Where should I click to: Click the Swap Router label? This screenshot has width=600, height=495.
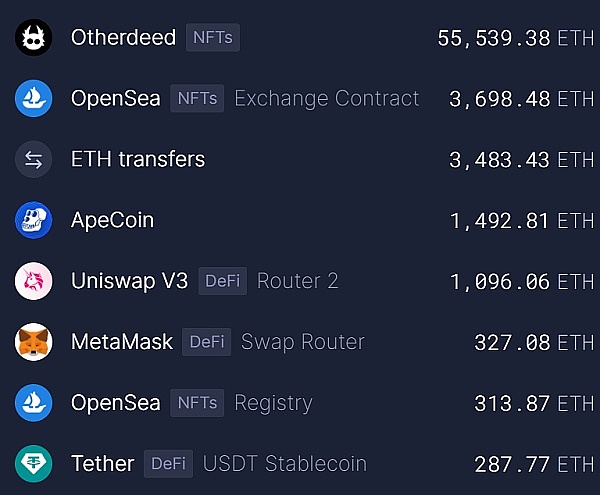[303, 342]
